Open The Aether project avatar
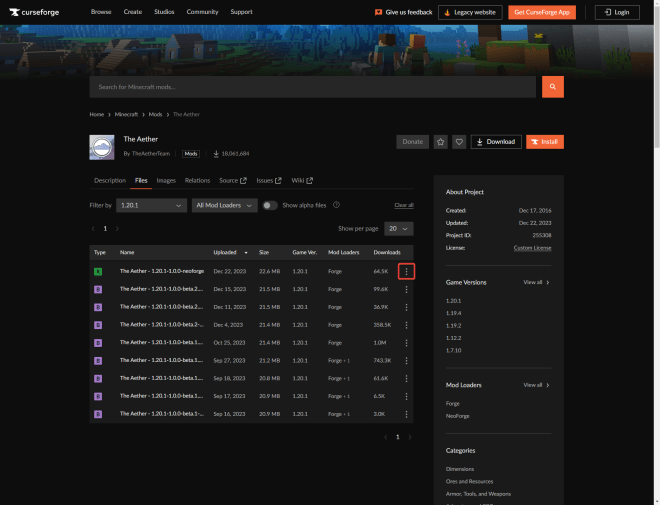 102,147
